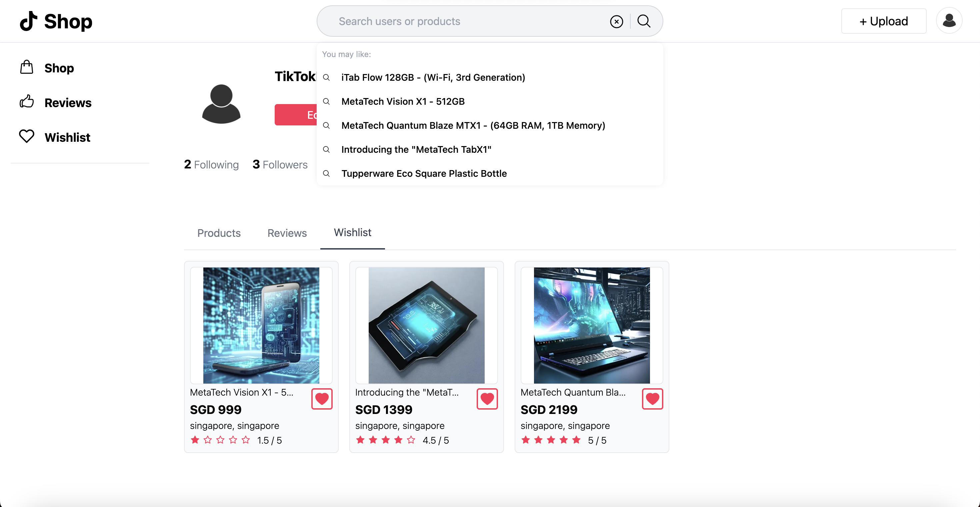Select iTab Flow 128GB search suggestion
Screen dimensions: 980x507
[433, 77]
